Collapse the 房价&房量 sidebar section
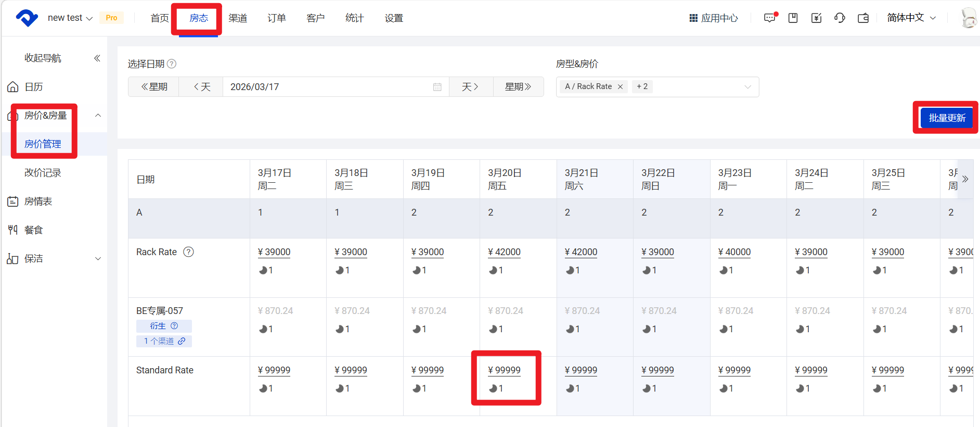980x427 pixels. coord(98,116)
